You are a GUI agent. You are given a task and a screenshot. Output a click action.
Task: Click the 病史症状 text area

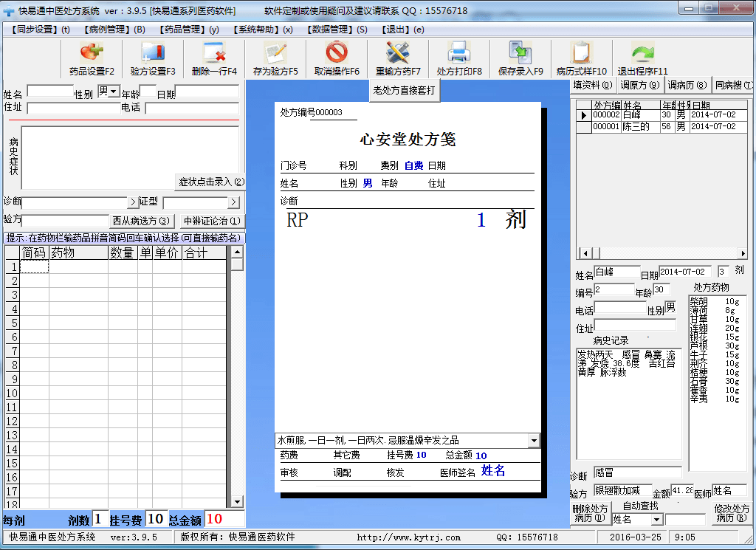(x=130, y=158)
